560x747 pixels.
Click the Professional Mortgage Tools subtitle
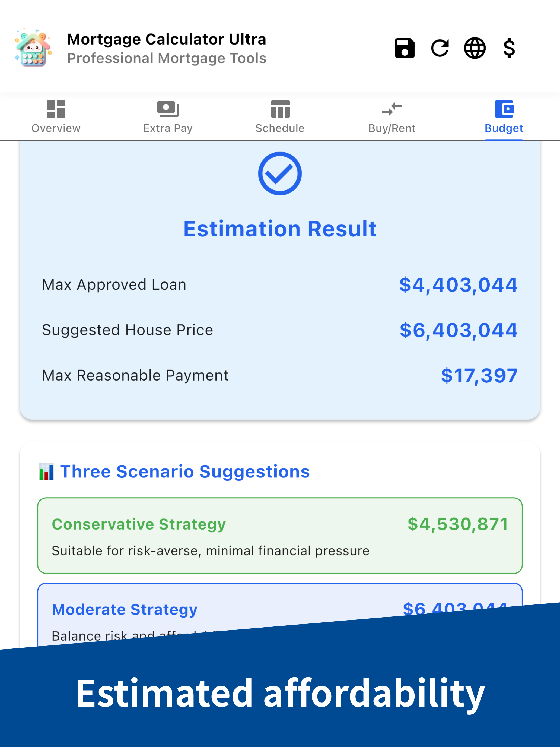pyautogui.click(x=167, y=58)
